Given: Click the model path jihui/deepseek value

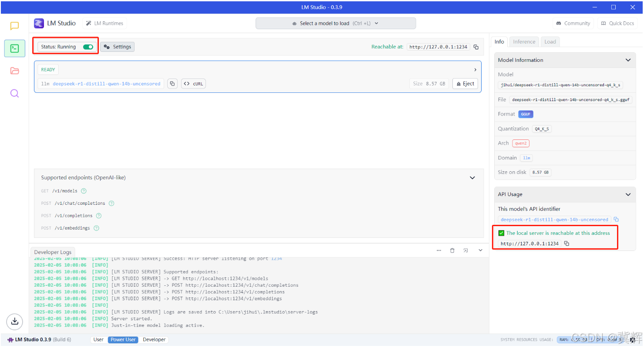Looking at the screenshot, I should point(560,85).
